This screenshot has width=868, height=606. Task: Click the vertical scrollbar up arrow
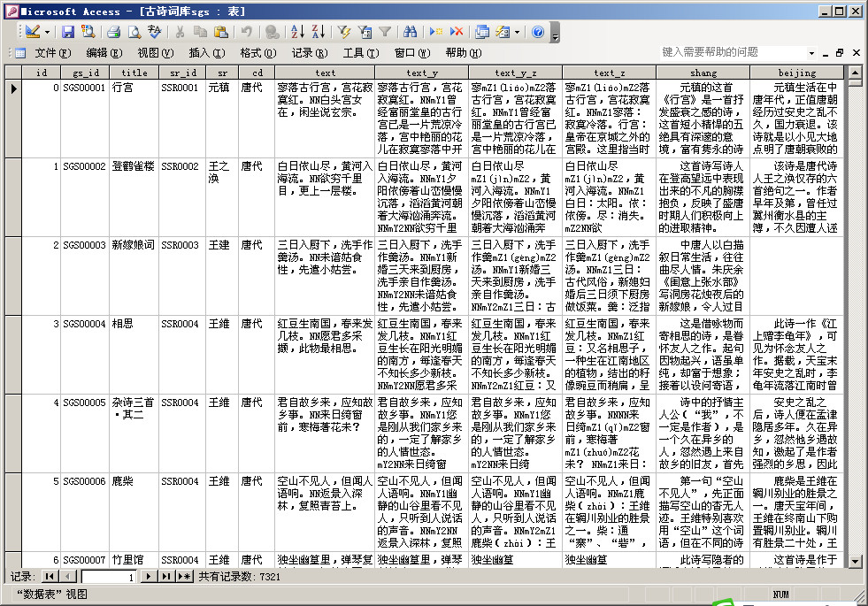tap(855, 72)
